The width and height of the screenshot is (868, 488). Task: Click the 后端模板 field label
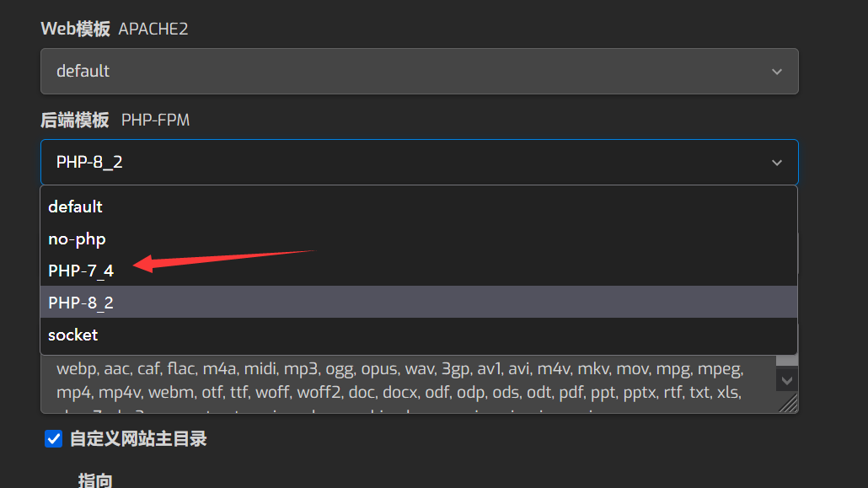coord(75,120)
